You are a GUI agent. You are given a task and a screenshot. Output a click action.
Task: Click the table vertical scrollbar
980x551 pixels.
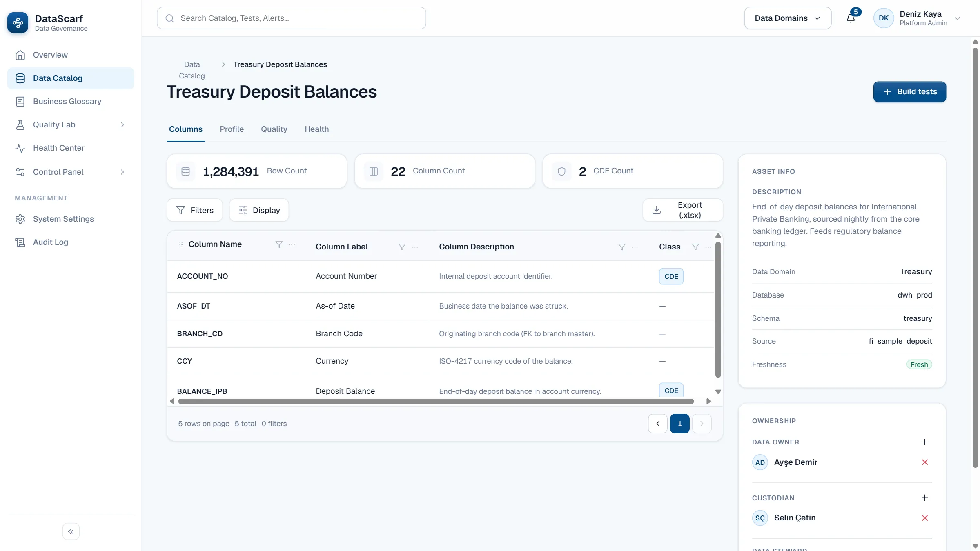(x=718, y=309)
